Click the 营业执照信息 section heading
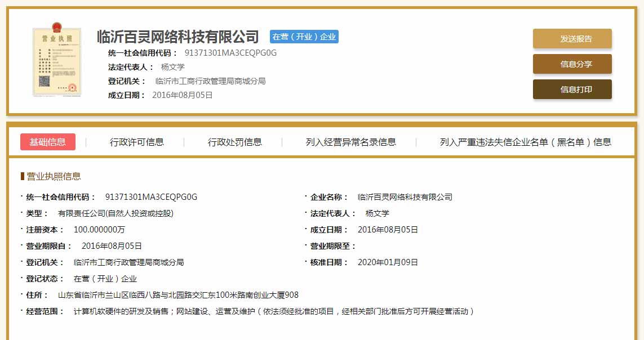This screenshot has width=644, height=340. (x=54, y=176)
